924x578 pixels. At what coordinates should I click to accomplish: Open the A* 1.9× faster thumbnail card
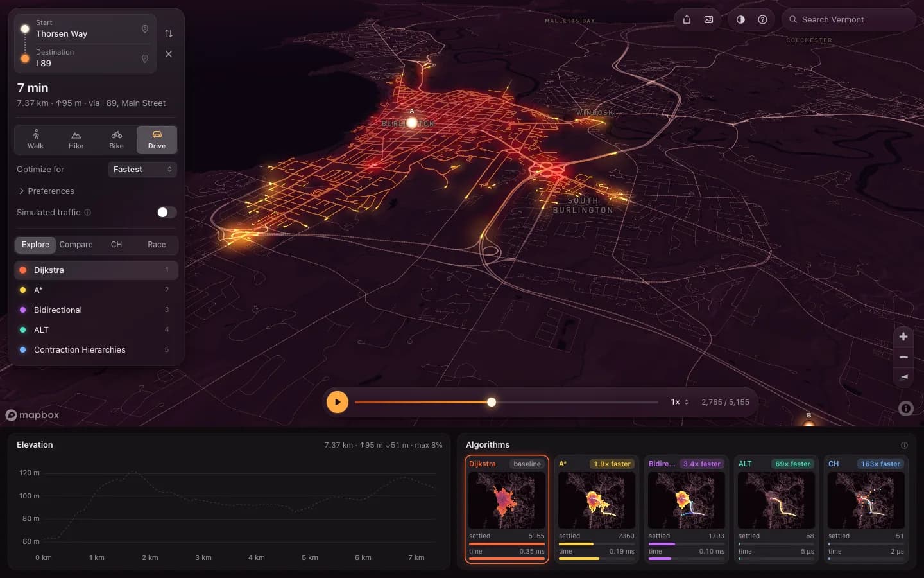(597, 509)
